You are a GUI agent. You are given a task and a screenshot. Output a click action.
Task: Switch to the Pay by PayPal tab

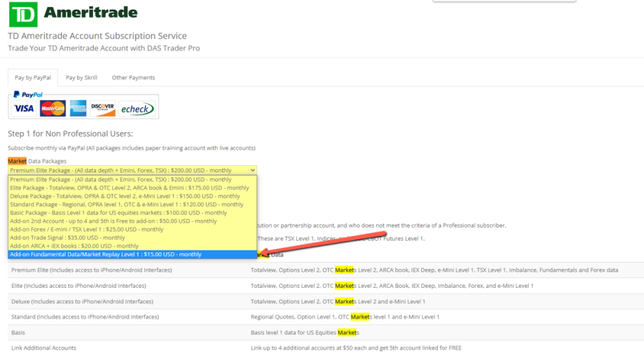click(33, 78)
